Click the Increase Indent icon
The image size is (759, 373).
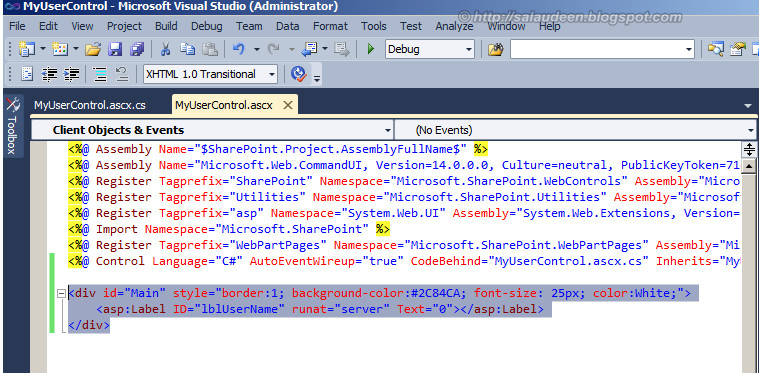tap(72, 74)
